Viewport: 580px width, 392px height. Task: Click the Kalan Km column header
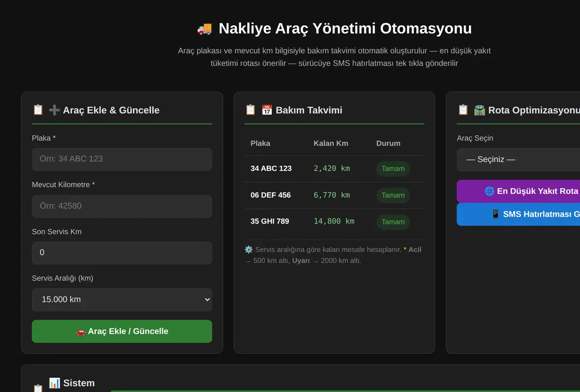point(331,143)
